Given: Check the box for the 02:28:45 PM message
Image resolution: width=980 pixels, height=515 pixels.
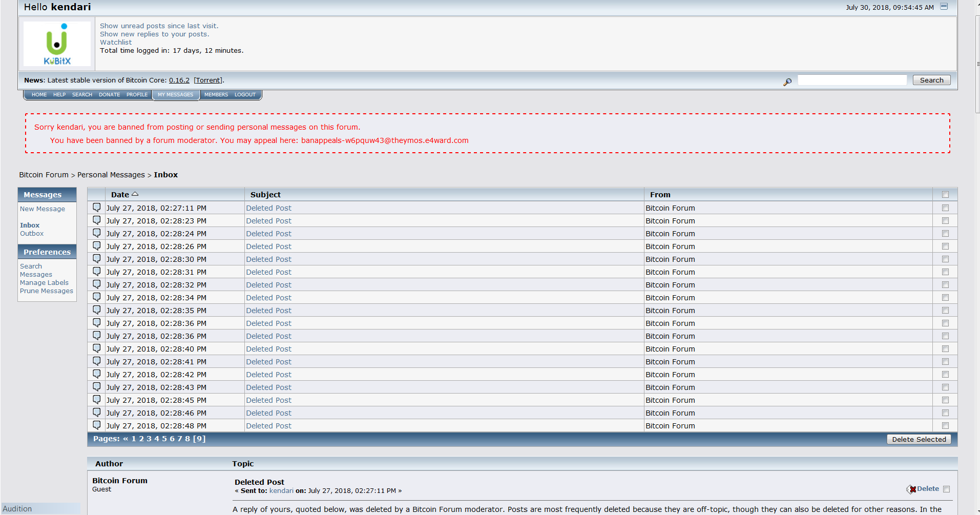Looking at the screenshot, I should pos(945,400).
